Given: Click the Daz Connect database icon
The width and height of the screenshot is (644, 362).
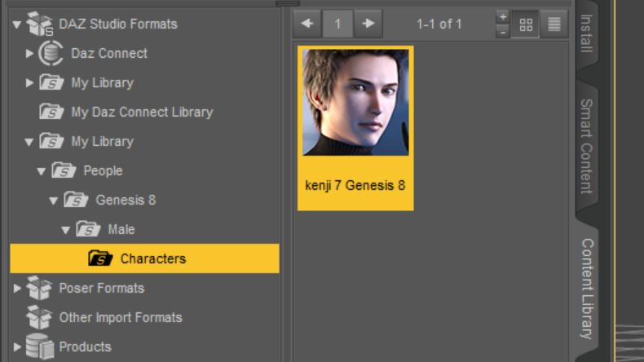Looking at the screenshot, I should [51, 53].
